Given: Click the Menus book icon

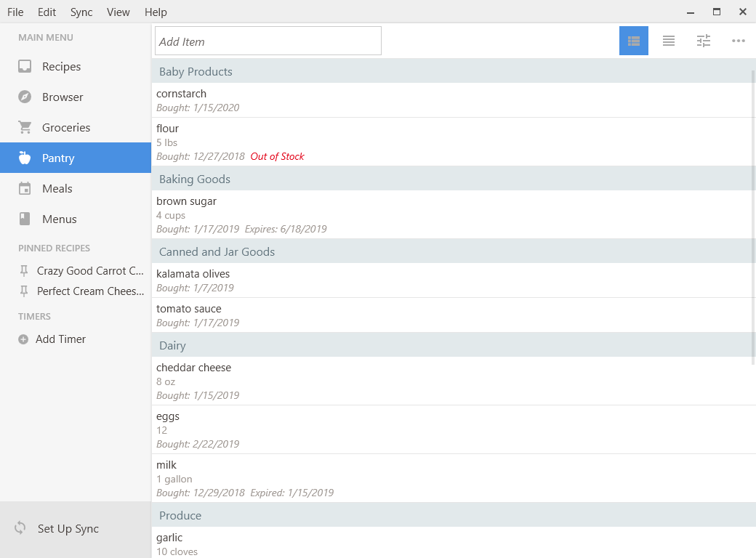Looking at the screenshot, I should point(25,219).
